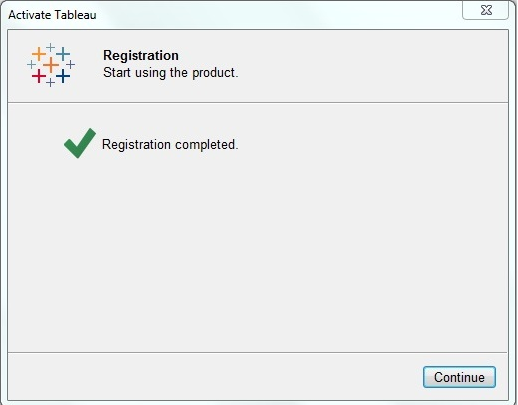Click the word 'product' in the header subtitle
The height and width of the screenshot is (405, 518).
214,73
